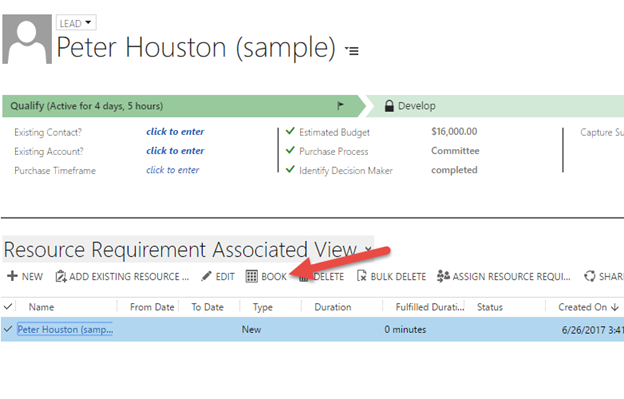Sort by Name column header
The image size is (624, 399).
41,307
